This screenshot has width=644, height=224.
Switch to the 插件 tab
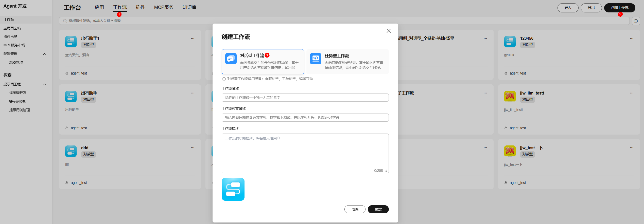pos(140,7)
